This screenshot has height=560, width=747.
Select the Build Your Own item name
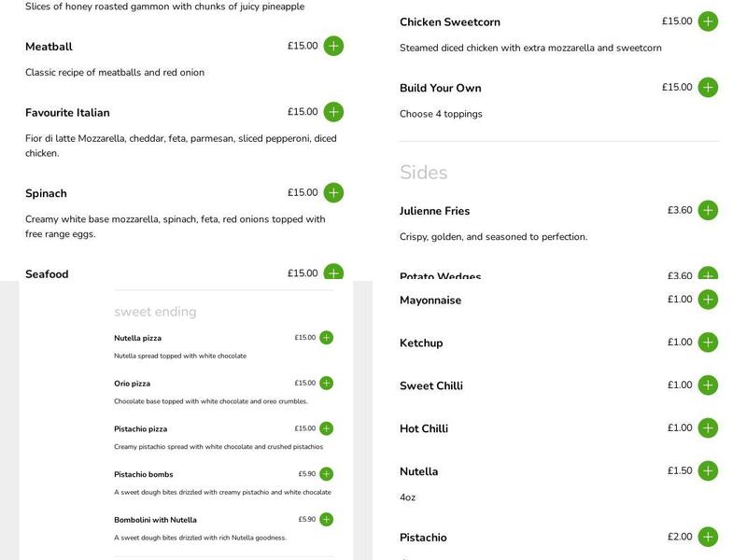pyautogui.click(x=440, y=89)
